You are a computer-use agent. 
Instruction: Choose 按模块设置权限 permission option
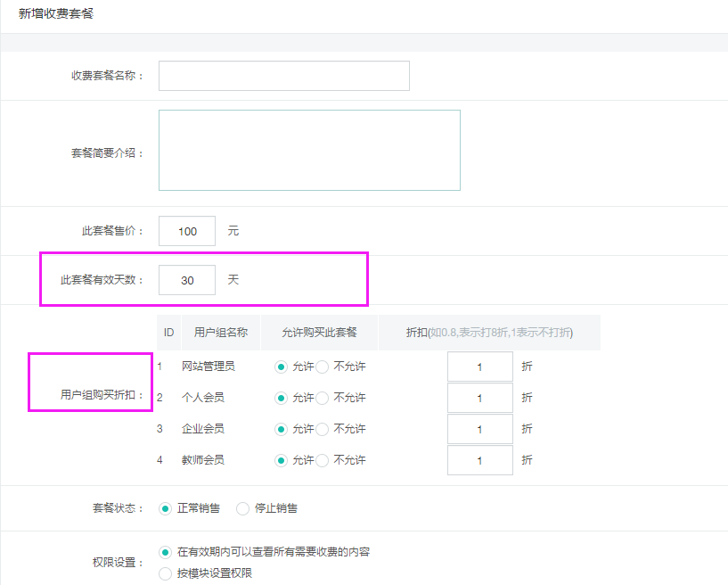point(165,573)
